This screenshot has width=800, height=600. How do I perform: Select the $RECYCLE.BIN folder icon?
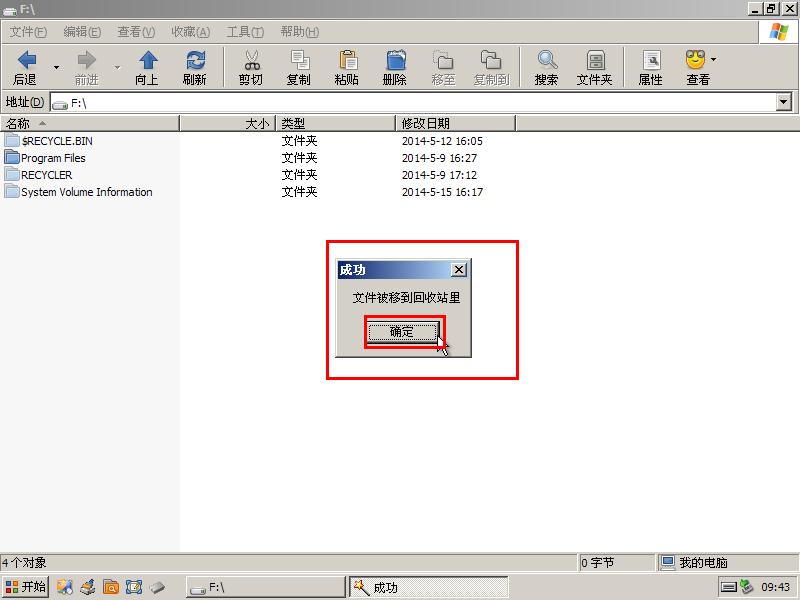tap(12, 140)
